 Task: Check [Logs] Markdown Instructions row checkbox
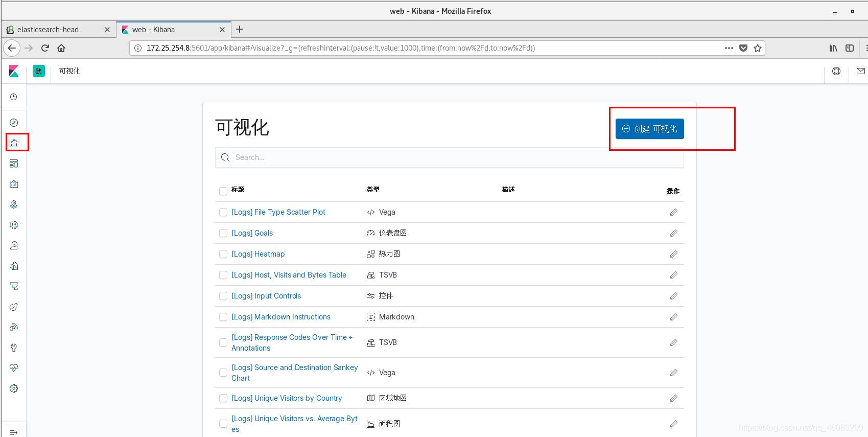(223, 317)
